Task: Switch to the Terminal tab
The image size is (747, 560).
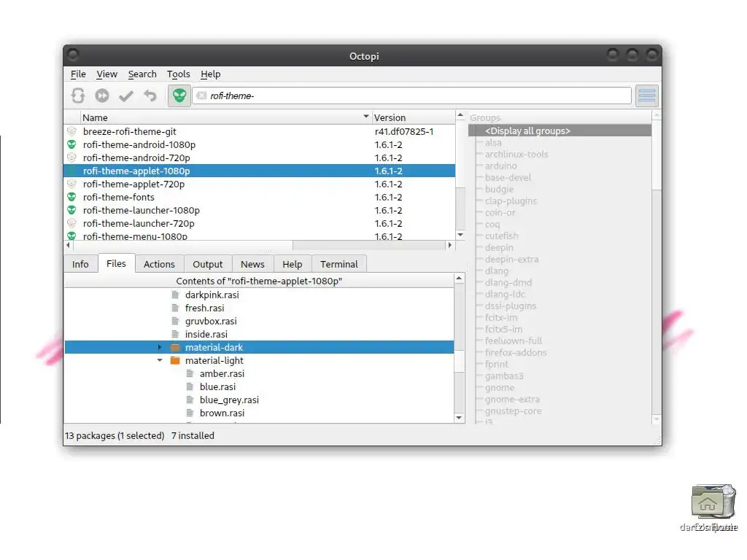Action: 339,264
